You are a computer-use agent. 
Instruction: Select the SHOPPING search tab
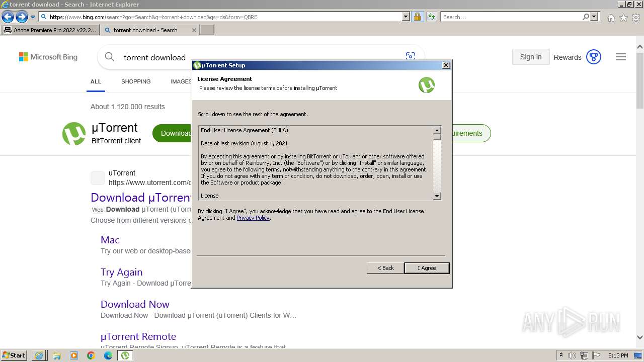click(136, 81)
